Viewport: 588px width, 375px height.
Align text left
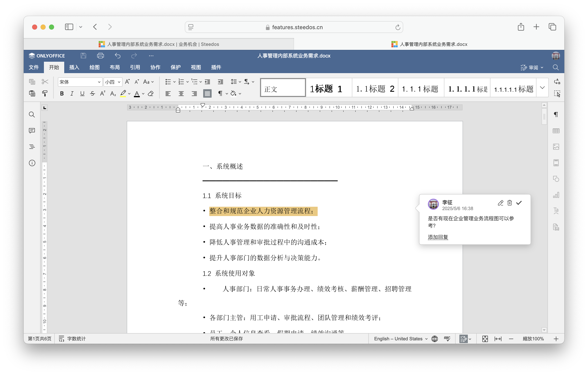(168, 93)
